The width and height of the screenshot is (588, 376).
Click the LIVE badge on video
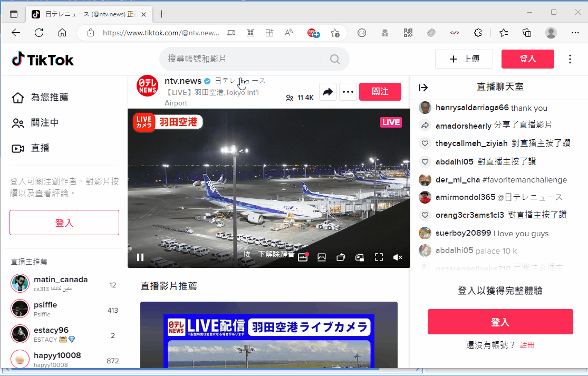[x=391, y=122]
